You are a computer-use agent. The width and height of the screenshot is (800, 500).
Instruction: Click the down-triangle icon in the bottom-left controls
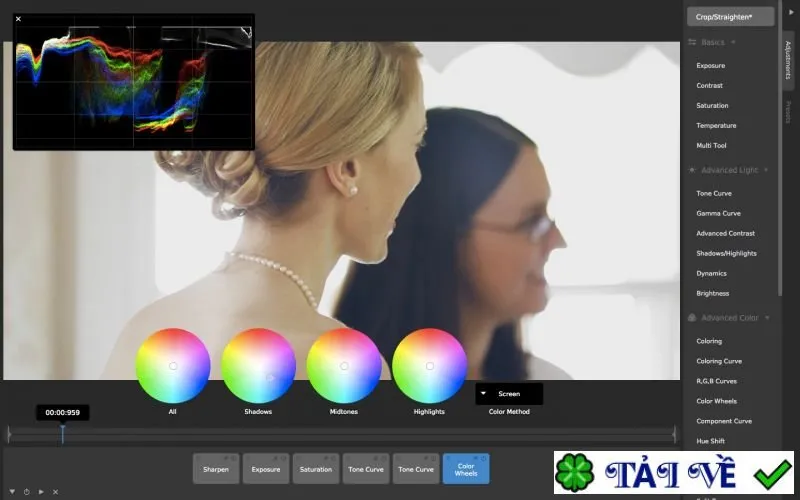click(x=12, y=492)
